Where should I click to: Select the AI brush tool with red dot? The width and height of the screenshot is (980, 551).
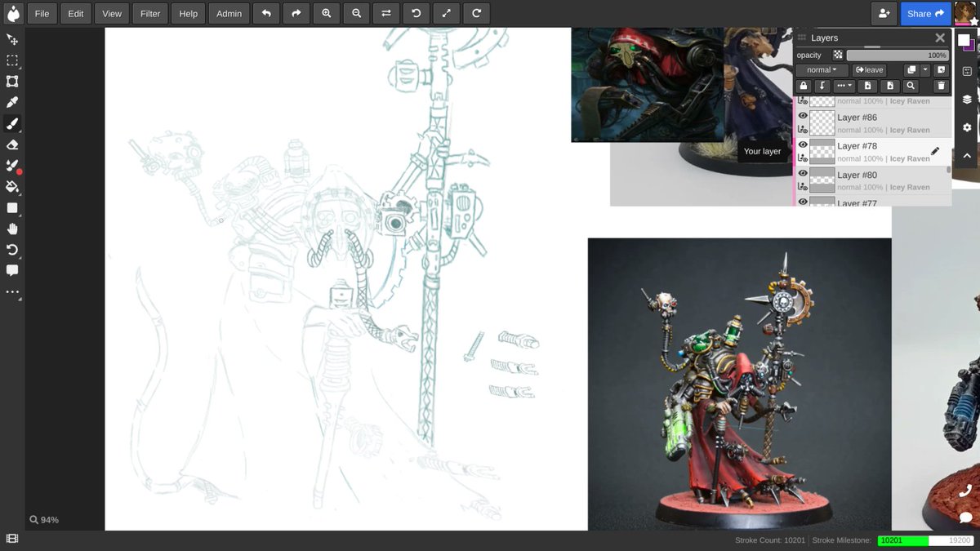click(x=12, y=166)
